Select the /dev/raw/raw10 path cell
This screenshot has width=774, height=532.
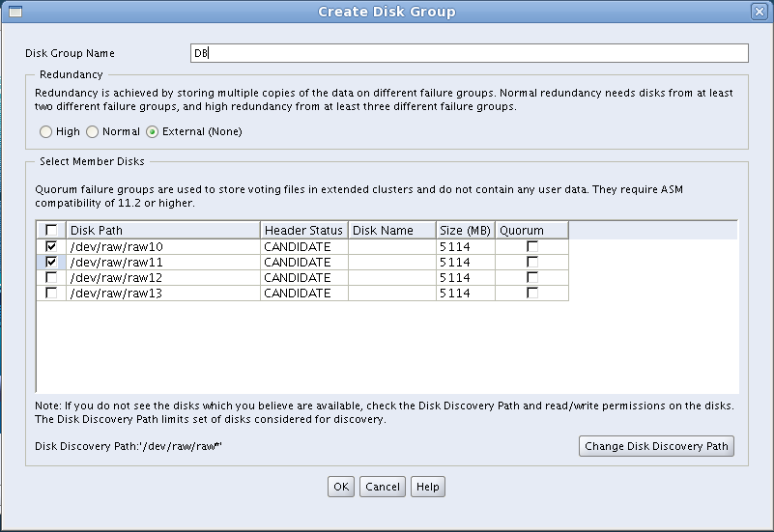[x=163, y=246]
